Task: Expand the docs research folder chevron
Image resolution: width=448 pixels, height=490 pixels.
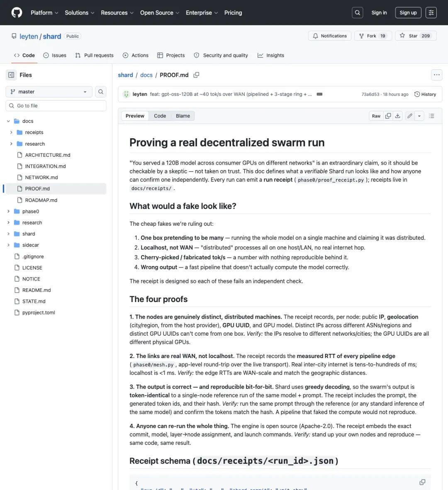Action: [11, 144]
